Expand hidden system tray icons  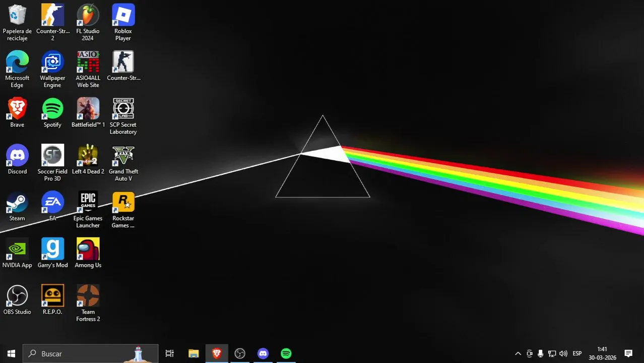518,353
